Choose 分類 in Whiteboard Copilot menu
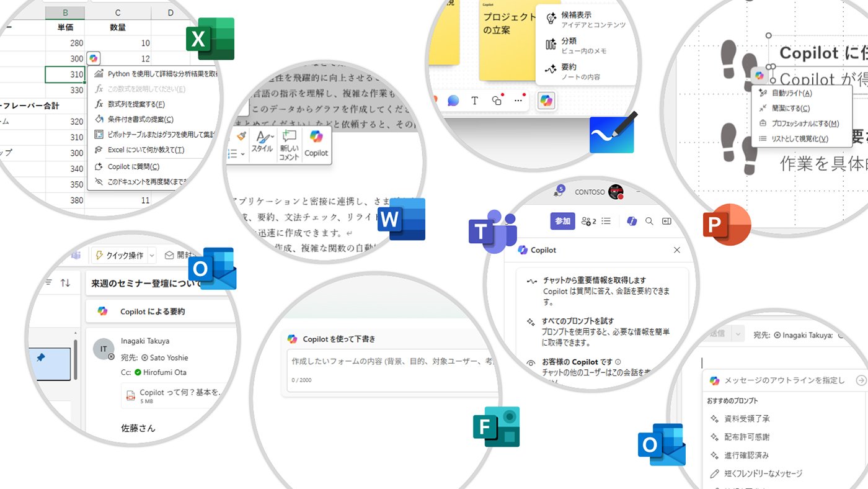Image resolution: width=868 pixels, height=489 pixels. pyautogui.click(x=587, y=45)
